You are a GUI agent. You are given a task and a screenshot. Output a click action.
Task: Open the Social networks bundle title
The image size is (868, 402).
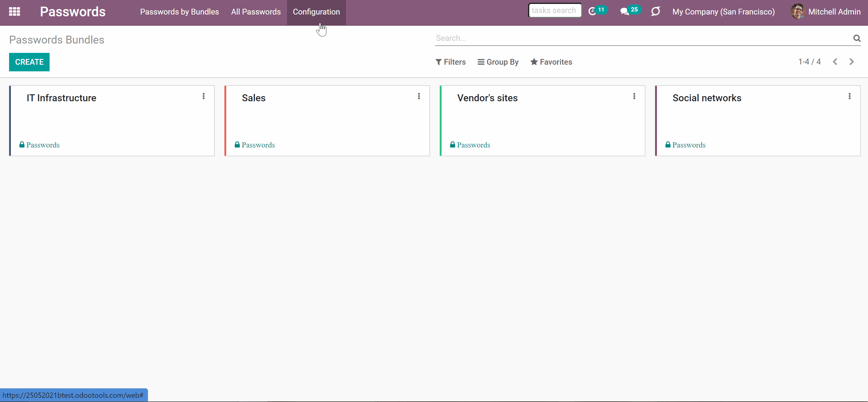(x=707, y=98)
